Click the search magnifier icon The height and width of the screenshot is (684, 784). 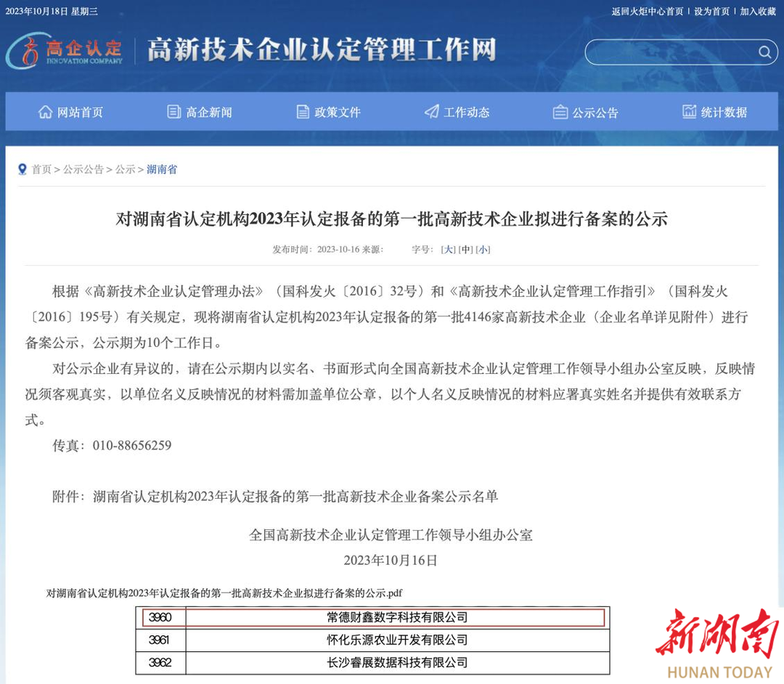(764, 52)
